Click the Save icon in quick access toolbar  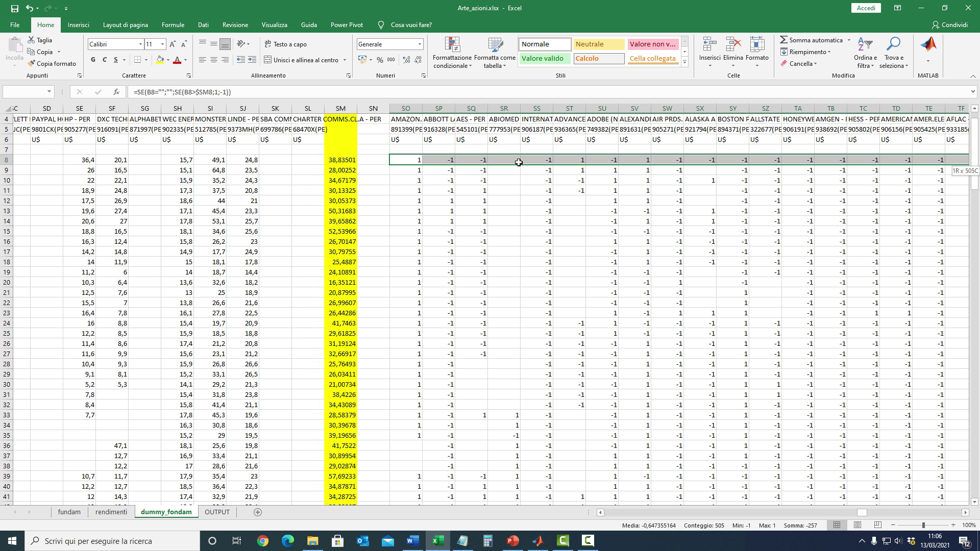pyautogui.click(x=14, y=8)
